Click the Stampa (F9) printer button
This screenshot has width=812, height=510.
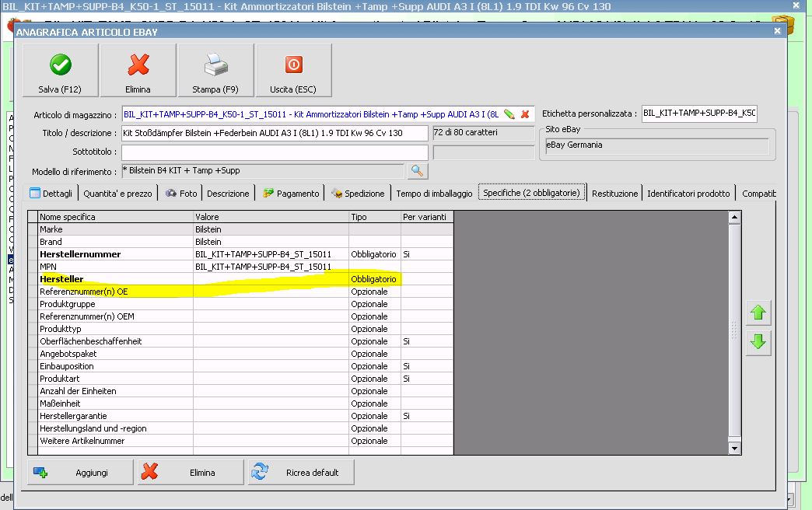(x=215, y=71)
